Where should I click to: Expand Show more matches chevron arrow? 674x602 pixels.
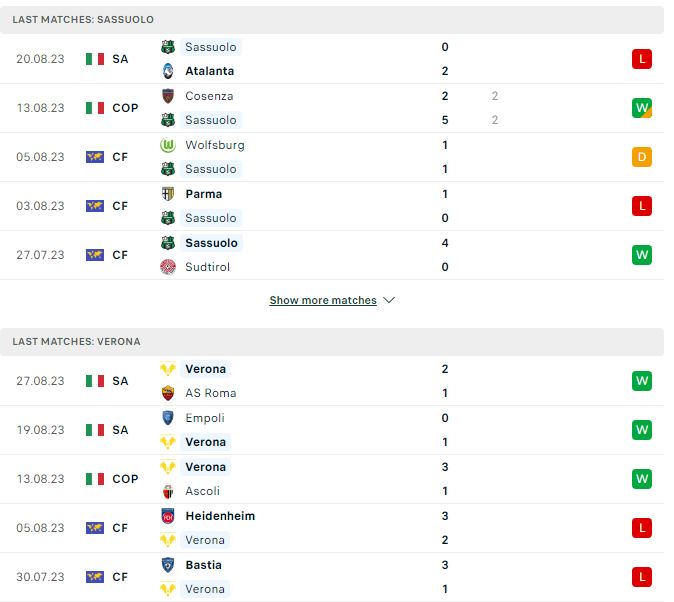coord(389,300)
